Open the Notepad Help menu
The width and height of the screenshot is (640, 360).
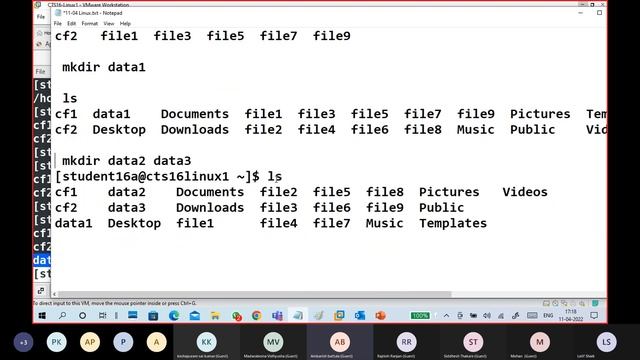click(x=125, y=24)
